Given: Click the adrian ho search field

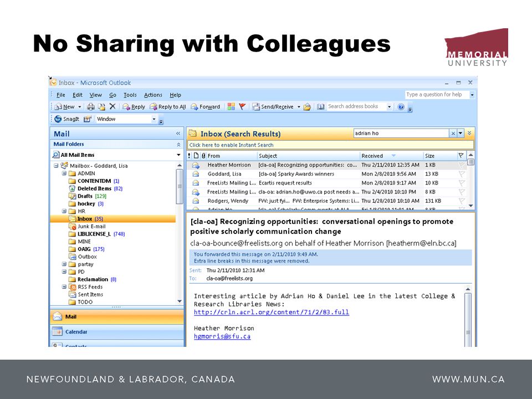Looking at the screenshot, I should pyautogui.click(x=401, y=134).
